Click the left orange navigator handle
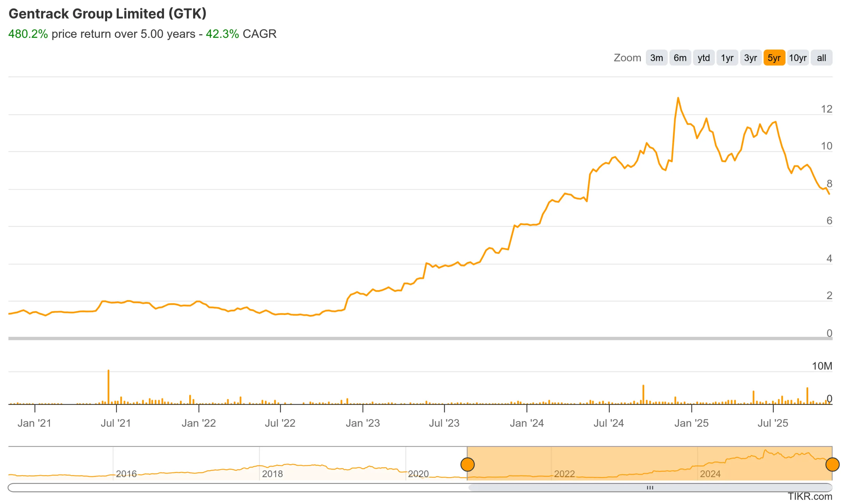841x504 pixels. [x=467, y=464]
